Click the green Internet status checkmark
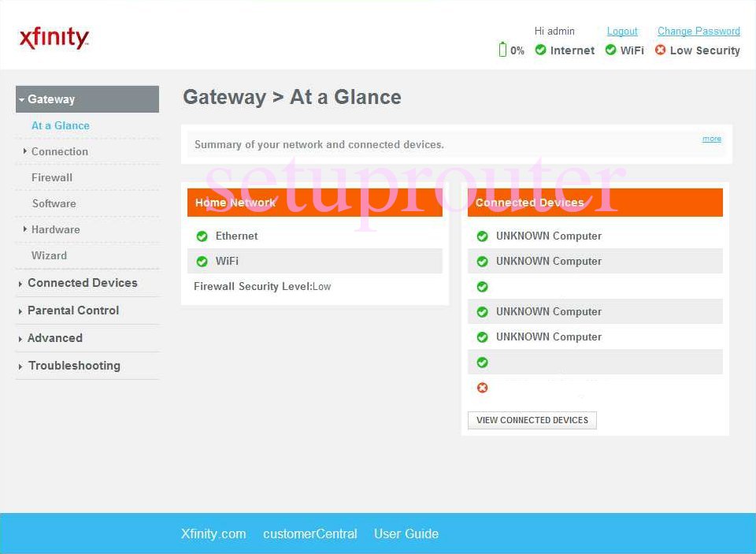This screenshot has height=554, width=756. point(540,50)
